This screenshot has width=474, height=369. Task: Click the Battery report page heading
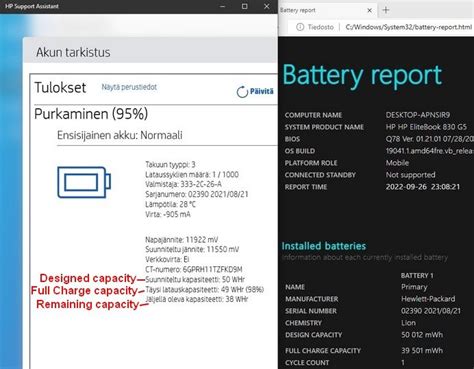click(x=362, y=76)
